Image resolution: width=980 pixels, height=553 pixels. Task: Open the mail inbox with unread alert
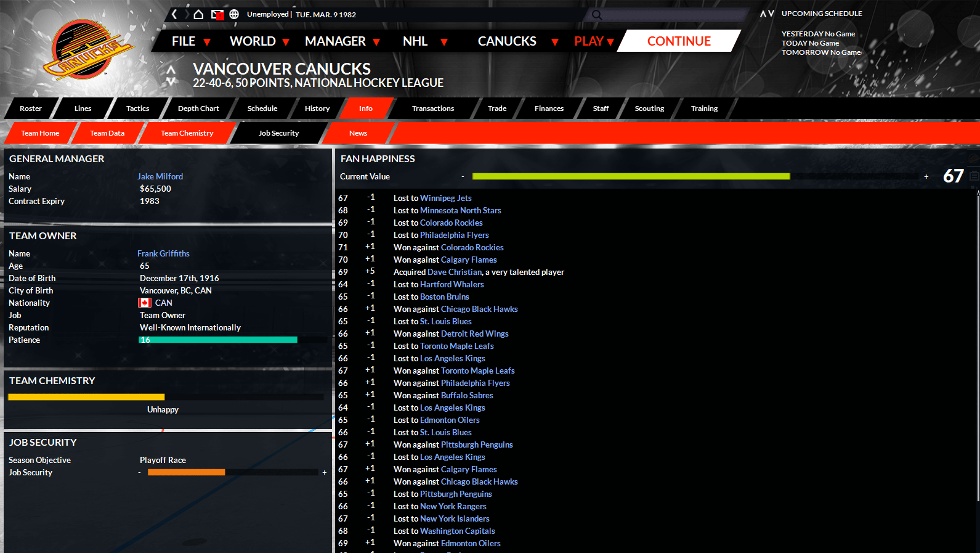point(217,15)
